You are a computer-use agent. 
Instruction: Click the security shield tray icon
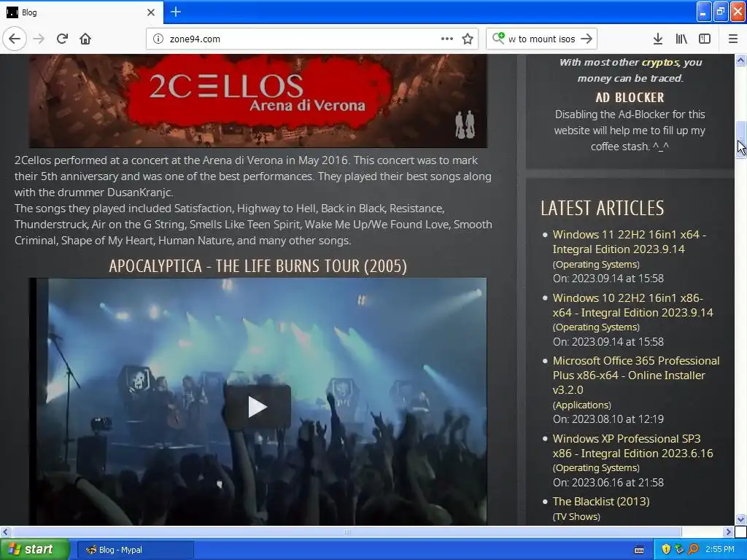665,550
